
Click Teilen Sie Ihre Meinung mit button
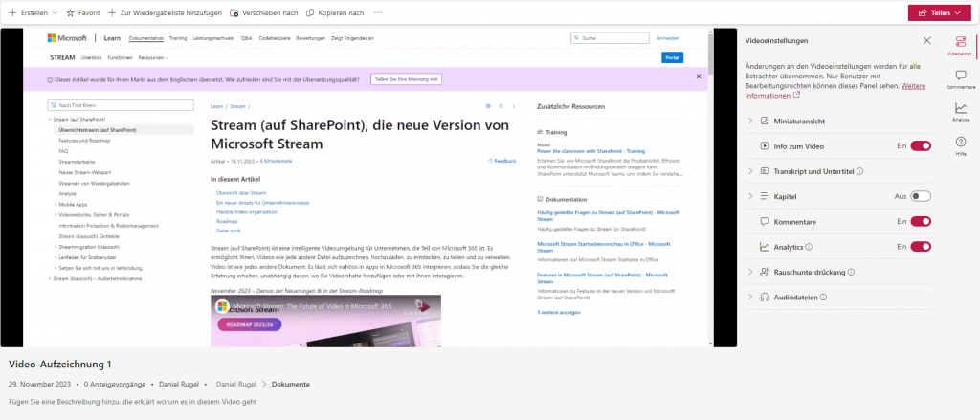click(406, 79)
